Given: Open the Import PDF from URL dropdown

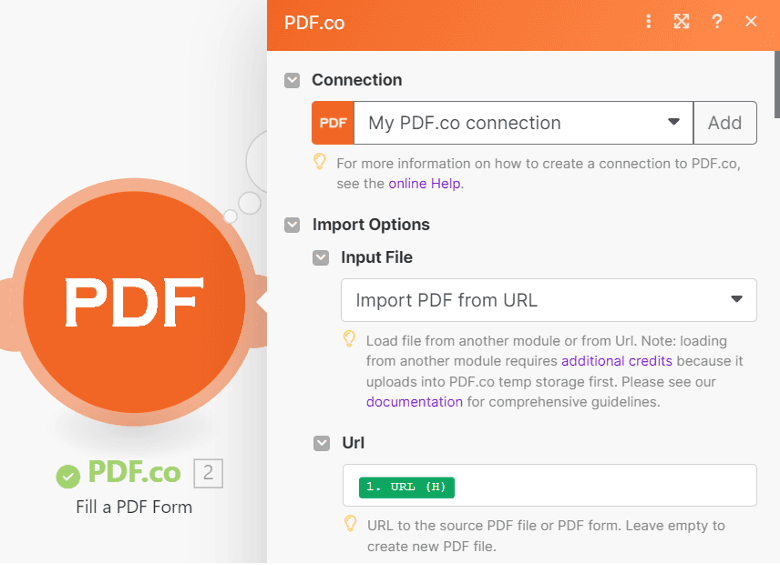Looking at the screenshot, I should pyautogui.click(x=549, y=300).
